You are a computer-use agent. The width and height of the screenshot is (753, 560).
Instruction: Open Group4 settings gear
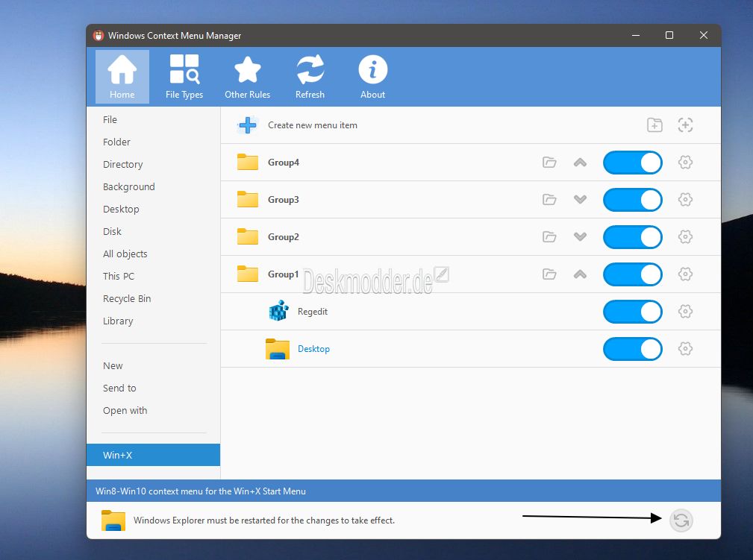[x=685, y=163]
